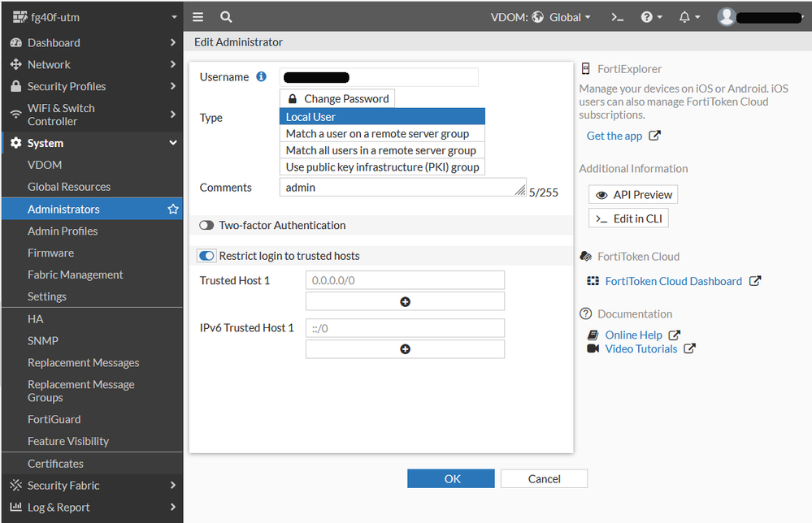Add another Trusted Host with plus icon
This screenshot has width=812, height=523.
(405, 301)
